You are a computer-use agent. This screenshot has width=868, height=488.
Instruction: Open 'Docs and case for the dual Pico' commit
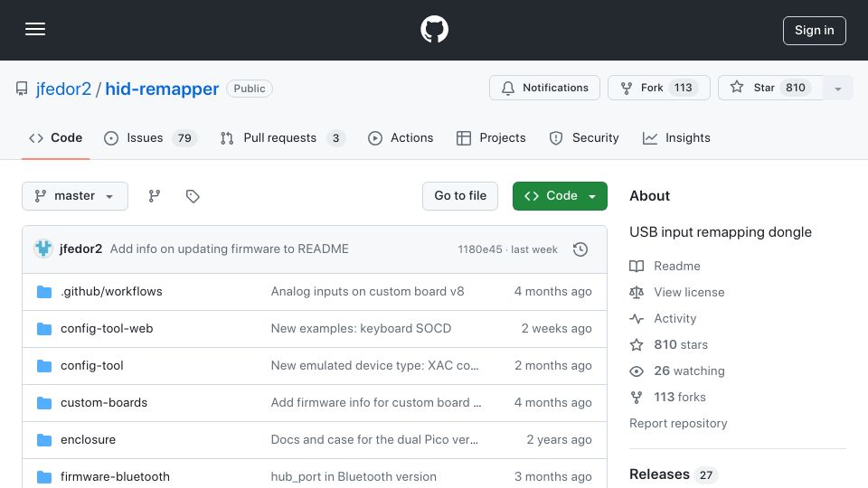click(x=374, y=440)
